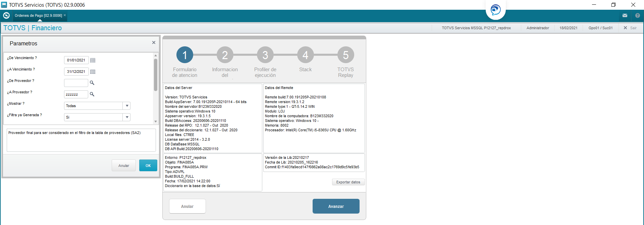Expand the Mostrar dropdown showing Todas
This screenshot has height=225, width=644.
click(127, 106)
